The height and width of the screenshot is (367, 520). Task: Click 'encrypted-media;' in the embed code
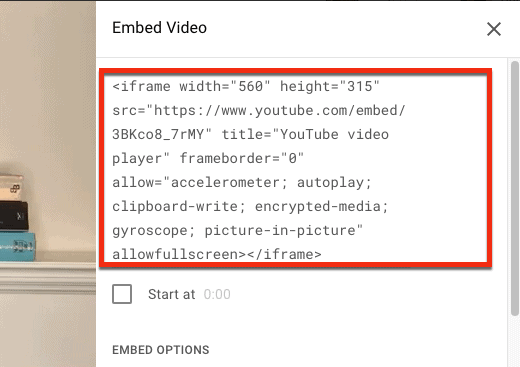tap(322, 206)
